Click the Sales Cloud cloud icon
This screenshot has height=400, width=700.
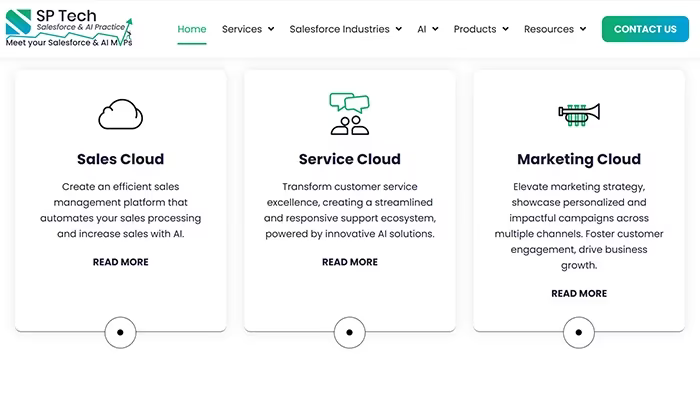pyautogui.click(x=121, y=114)
